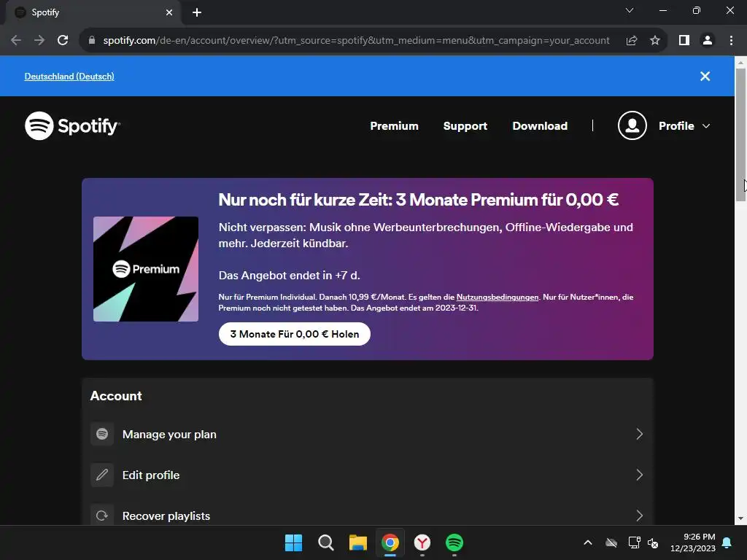Click the Download navigation item
This screenshot has height=560, width=747.
pos(540,125)
